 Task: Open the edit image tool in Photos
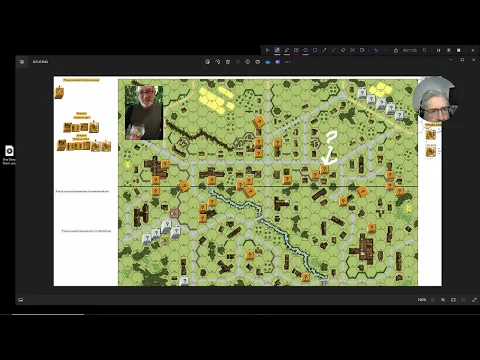coord(207,62)
